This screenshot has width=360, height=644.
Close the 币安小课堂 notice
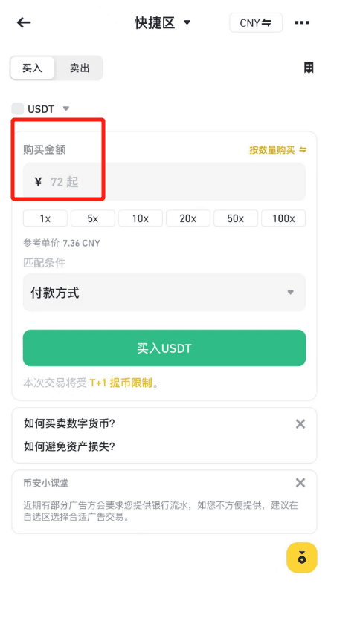[x=300, y=483]
